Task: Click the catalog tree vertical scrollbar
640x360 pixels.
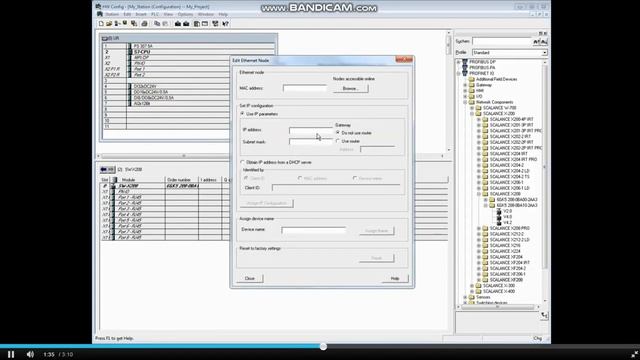Action: click(x=544, y=182)
